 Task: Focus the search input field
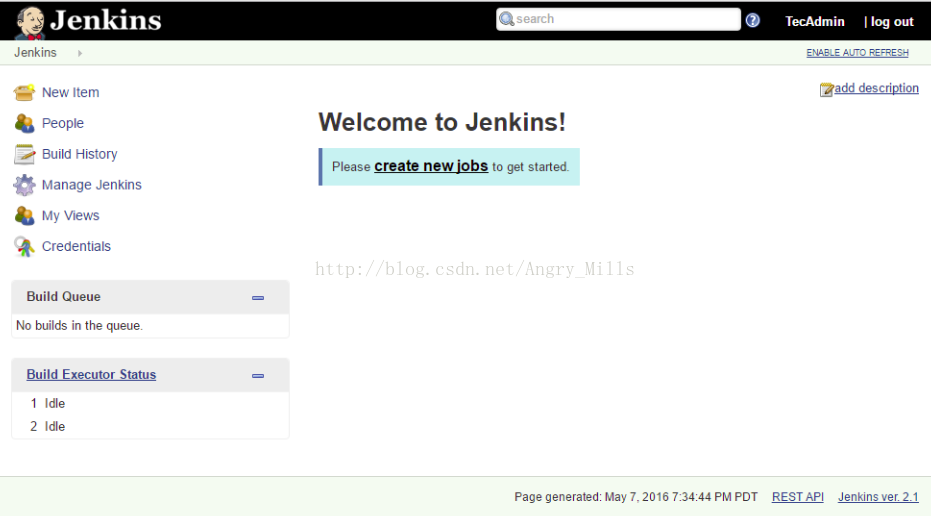(618, 19)
